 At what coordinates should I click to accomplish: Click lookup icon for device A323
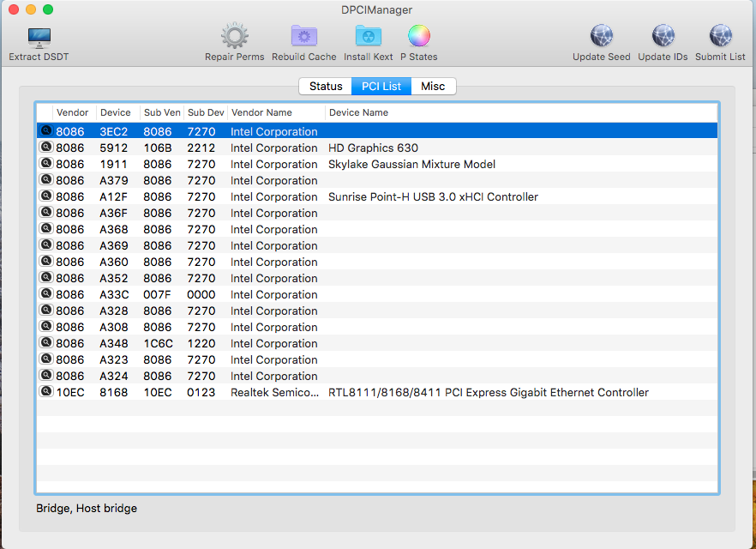45,359
